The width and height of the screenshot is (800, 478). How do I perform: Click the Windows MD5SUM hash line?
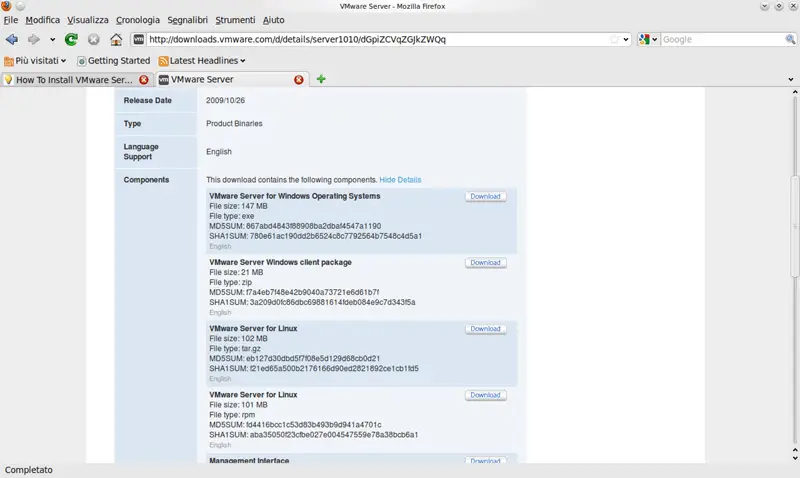295,226
